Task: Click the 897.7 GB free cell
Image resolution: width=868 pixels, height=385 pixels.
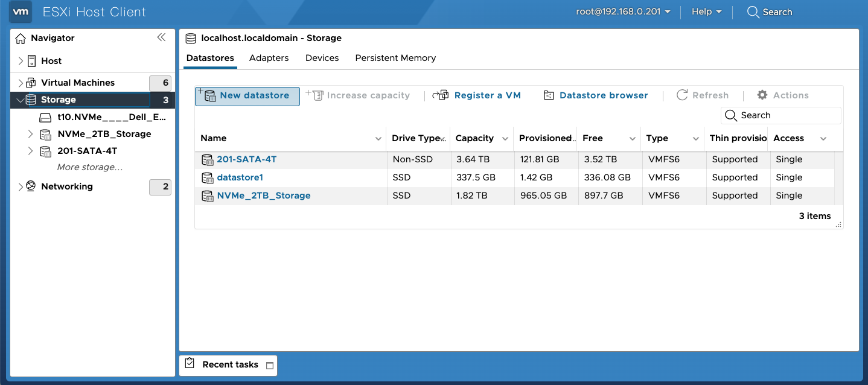Action: pyautogui.click(x=610, y=196)
